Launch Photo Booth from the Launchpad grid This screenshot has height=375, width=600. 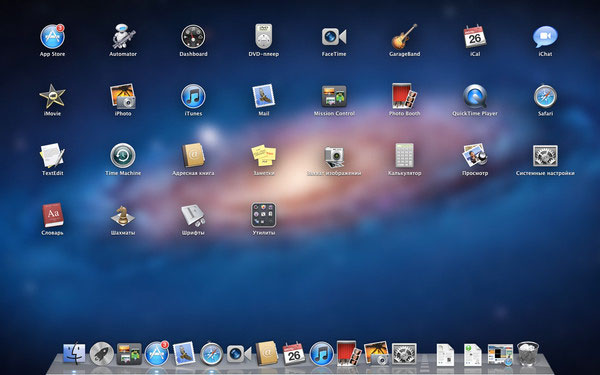[404, 96]
